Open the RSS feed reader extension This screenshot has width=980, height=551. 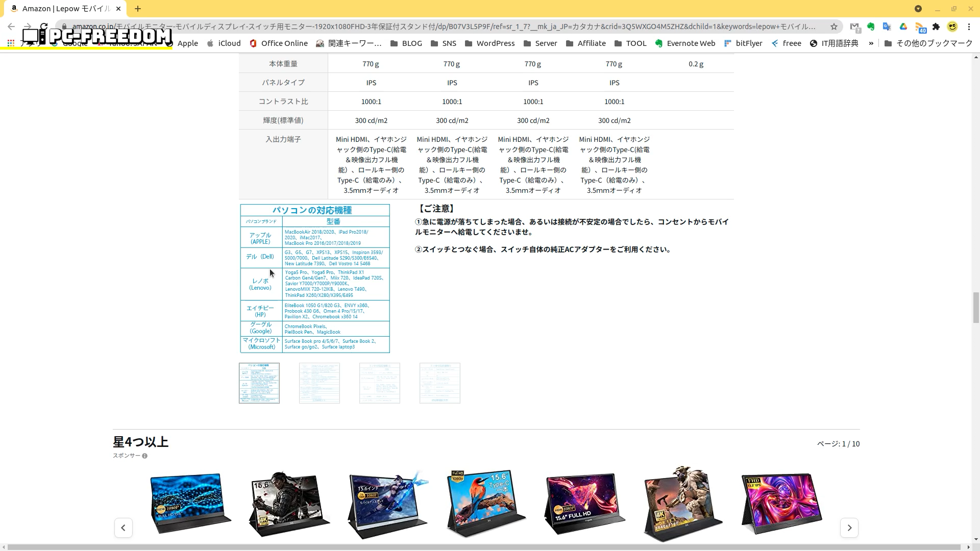[x=920, y=27]
